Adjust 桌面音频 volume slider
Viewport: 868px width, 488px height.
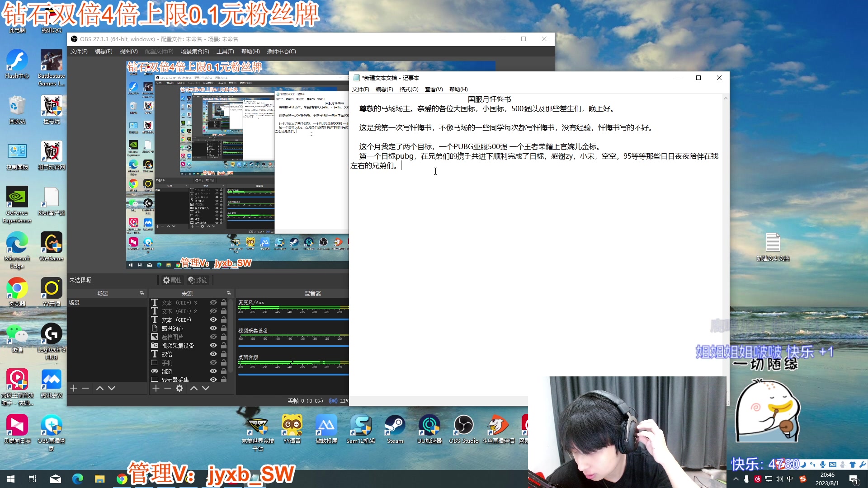pos(293,374)
